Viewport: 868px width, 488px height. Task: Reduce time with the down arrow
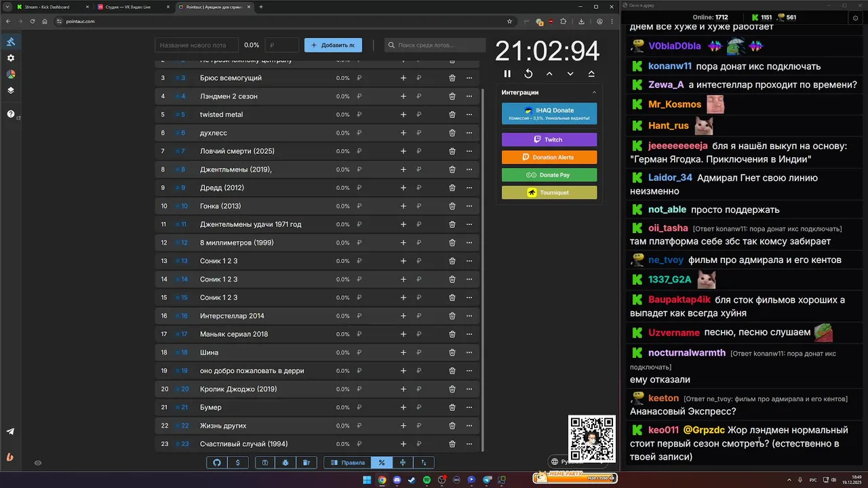570,74
